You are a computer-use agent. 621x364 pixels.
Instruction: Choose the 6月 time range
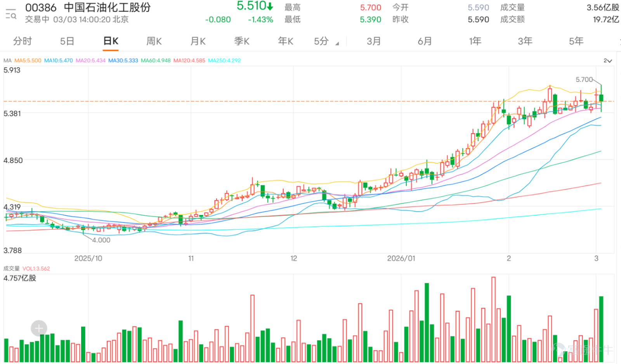coord(425,41)
